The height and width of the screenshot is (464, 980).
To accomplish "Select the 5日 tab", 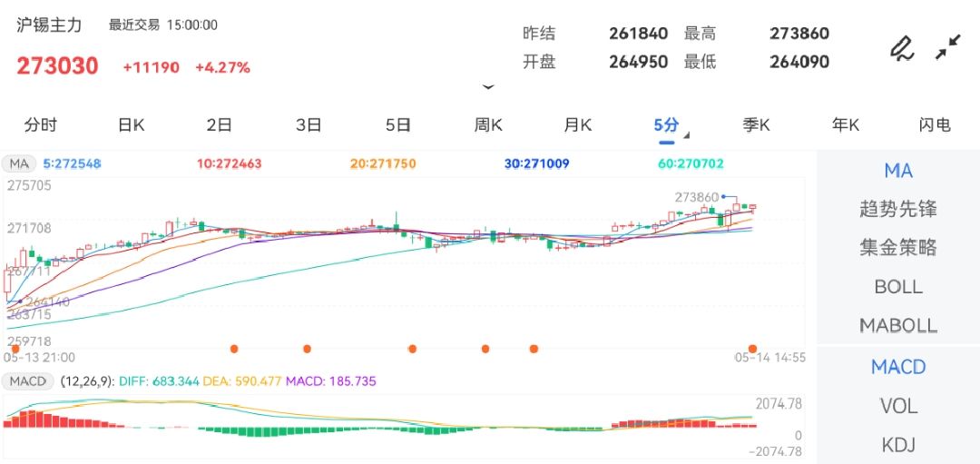I will tap(398, 125).
